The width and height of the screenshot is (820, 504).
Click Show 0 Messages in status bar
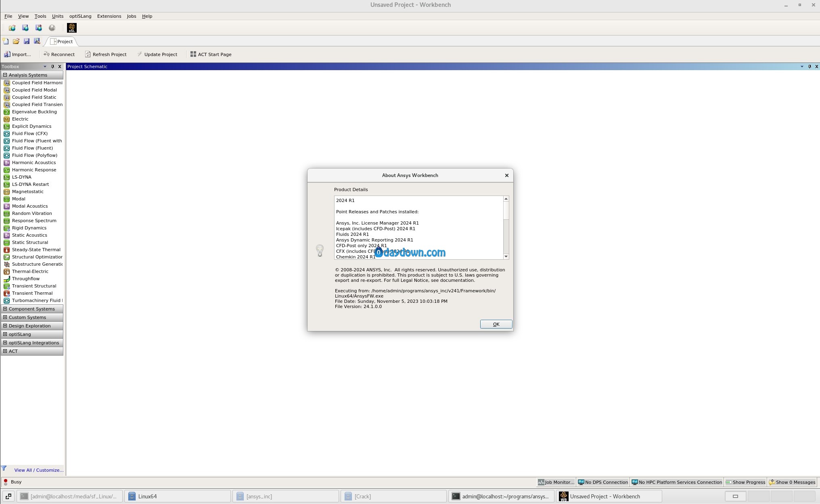tap(792, 482)
